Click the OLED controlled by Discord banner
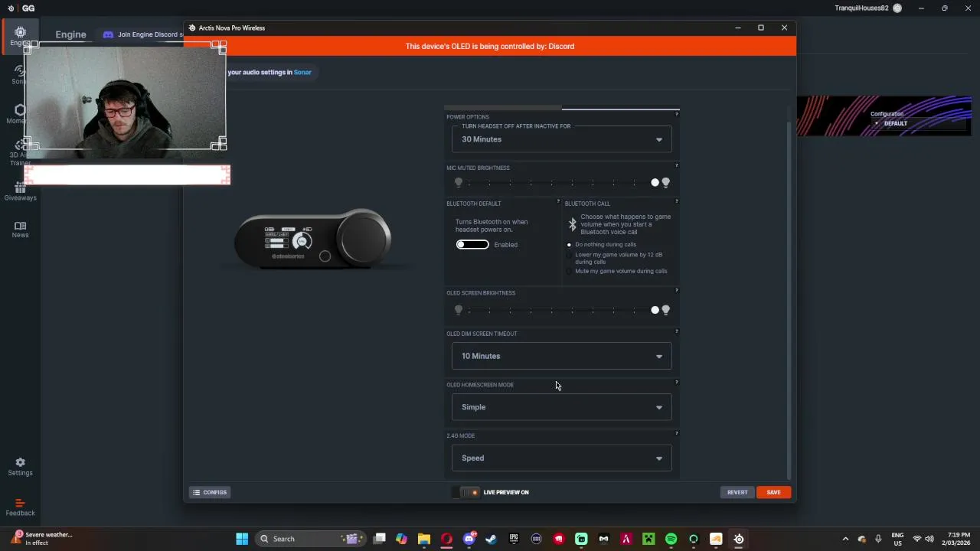The width and height of the screenshot is (980, 551). pos(490,46)
